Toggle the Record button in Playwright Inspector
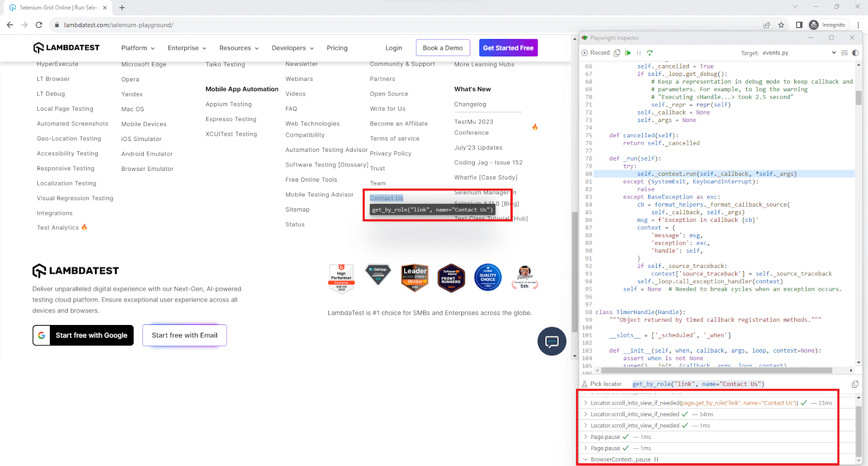 596,53
